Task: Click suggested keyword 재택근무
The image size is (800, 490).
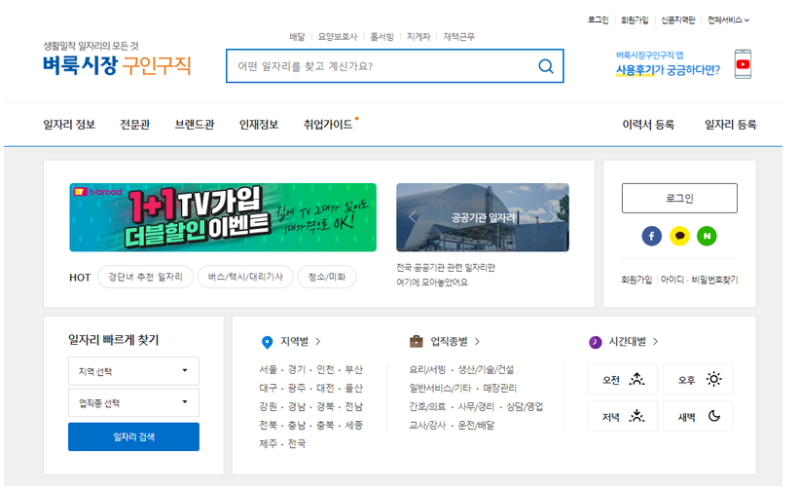Action: pyautogui.click(x=459, y=37)
